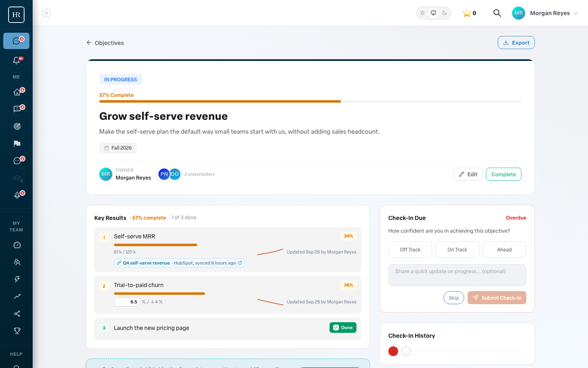Open the team members icon in sidebar
The width and height of the screenshot is (588, 368).
16,262
